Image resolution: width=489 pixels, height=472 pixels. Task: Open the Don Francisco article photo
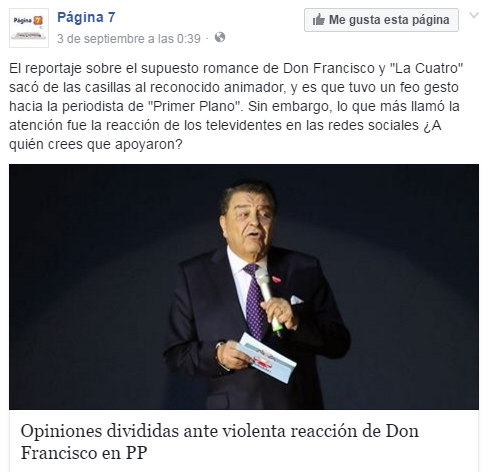coord(244,287)
